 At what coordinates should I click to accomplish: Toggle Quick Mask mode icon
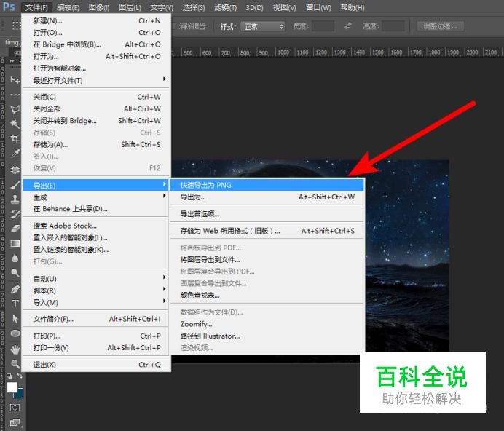(x=15, y=408)
